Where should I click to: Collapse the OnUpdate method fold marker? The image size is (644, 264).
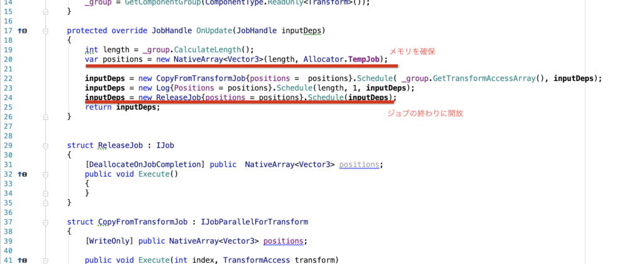click(45, 31)
